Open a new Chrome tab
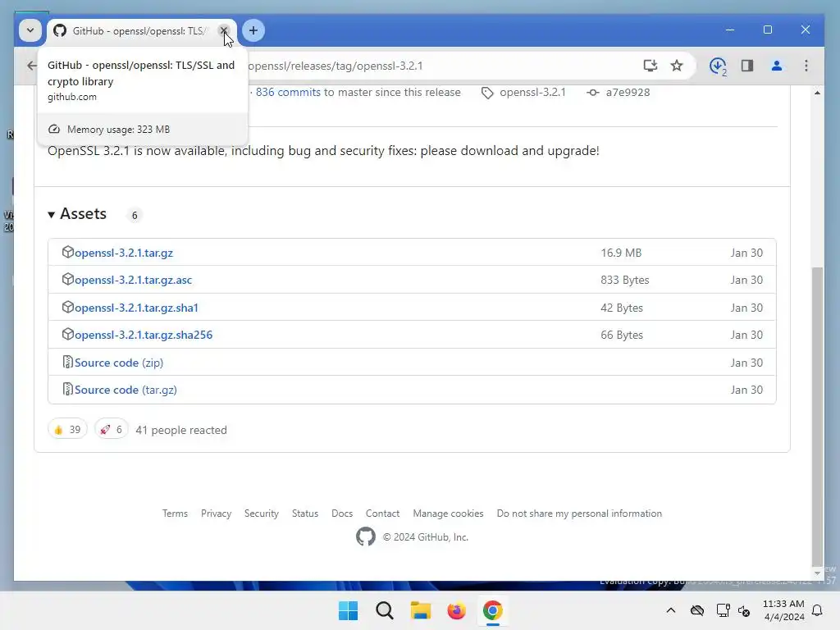The height and width of the screenshot is (630, 840). (253, 30)
